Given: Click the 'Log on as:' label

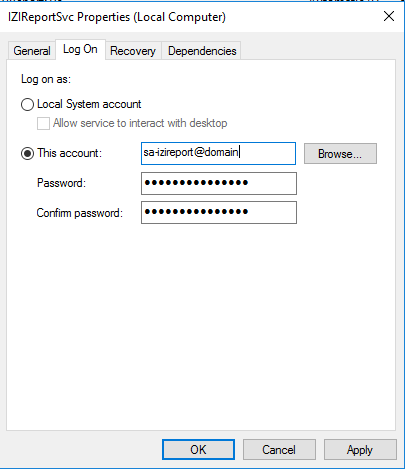Looking at the screenshot, I should coord(46,79).
